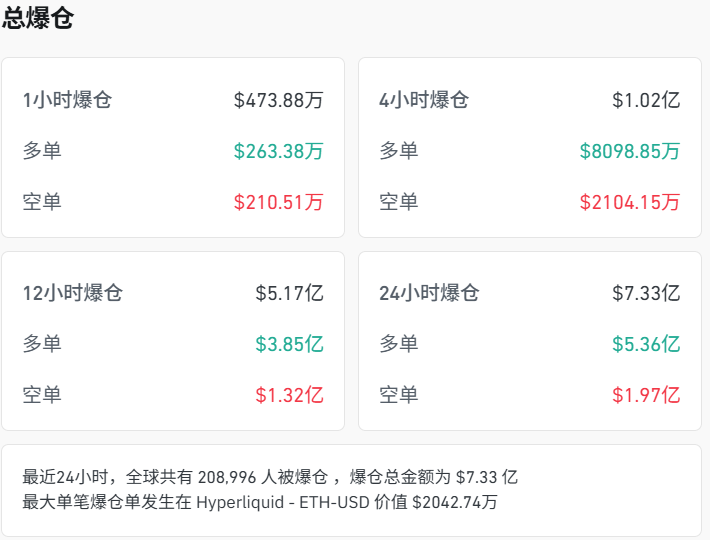This screenshot has height=540, width=710.
Task: Select the 12-hour short value $1.32亿
Action: coord(290,395)
